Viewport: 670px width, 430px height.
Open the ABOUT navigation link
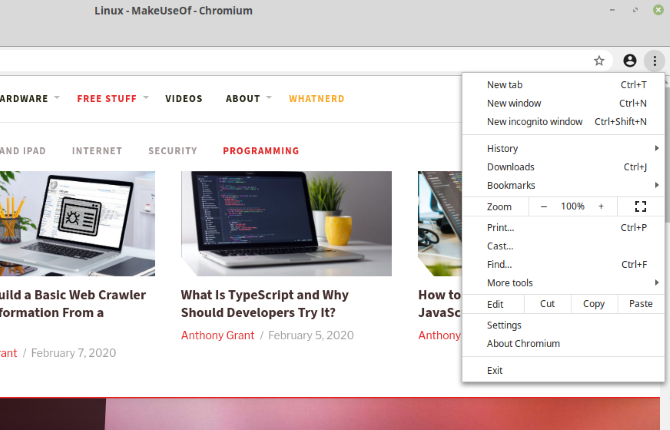pos(243,99)
